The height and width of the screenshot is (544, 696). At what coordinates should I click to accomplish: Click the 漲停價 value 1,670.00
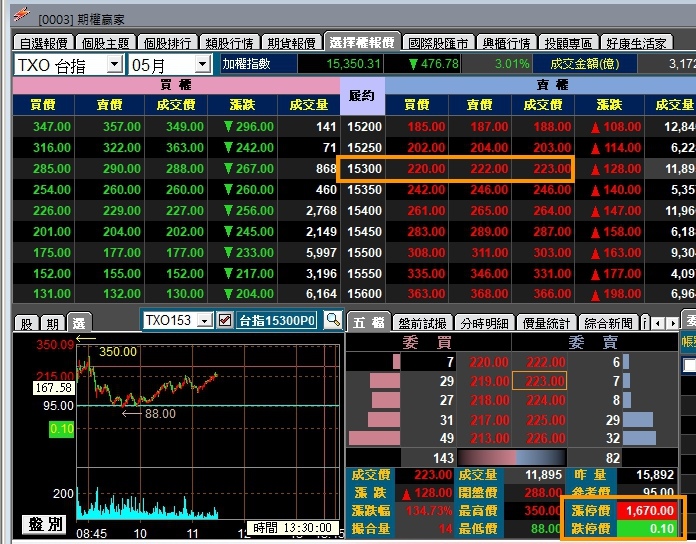[647, 510]
